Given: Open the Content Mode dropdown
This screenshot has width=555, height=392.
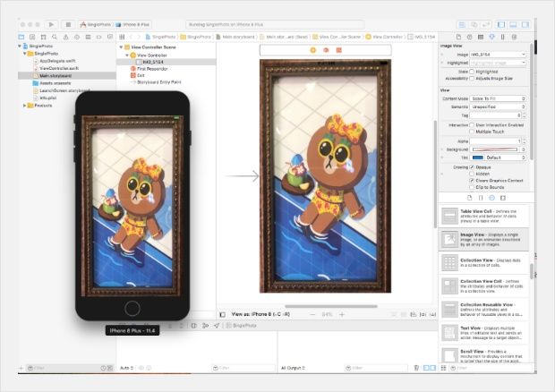Looking at the screenshot, I should click(x=498, y=98).
